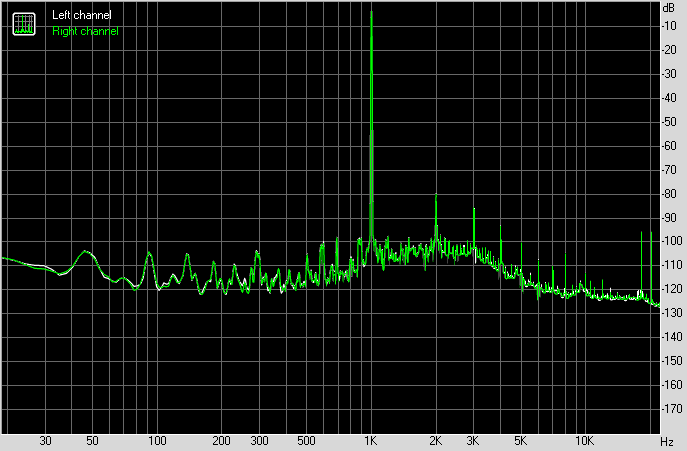Click the spectrum graph icon in the legend
Viewport: 687px width, 451px height.
24,24
